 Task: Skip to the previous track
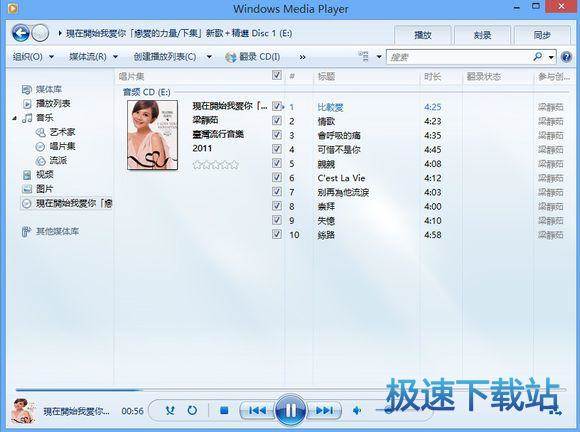(x=257, y=410)
